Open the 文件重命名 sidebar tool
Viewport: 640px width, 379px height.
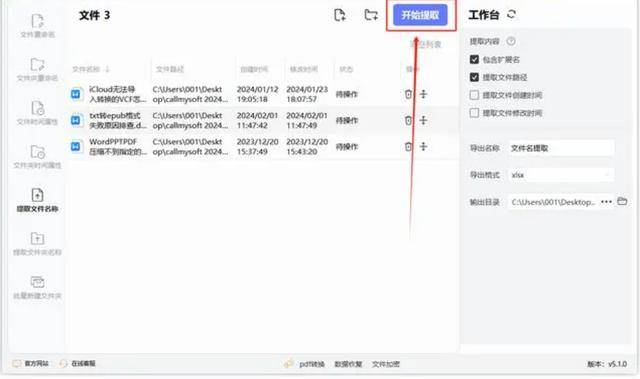pos(37,26)
